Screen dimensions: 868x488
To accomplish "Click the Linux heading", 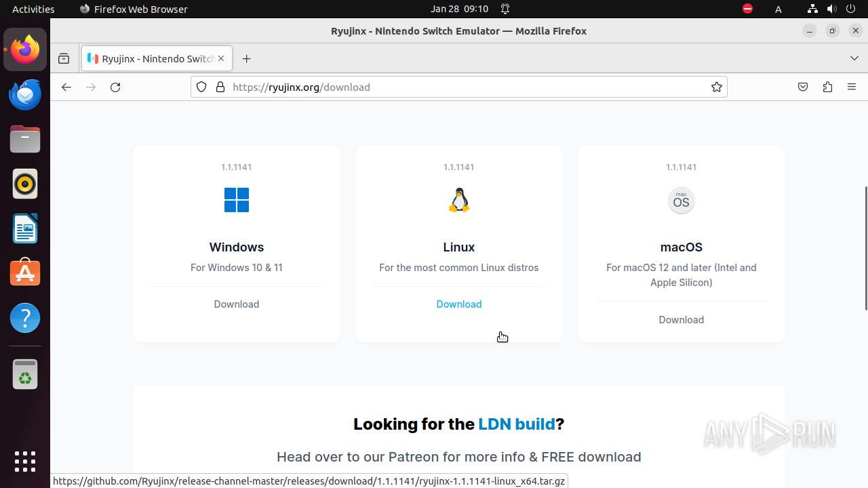I will click(459, 247).
